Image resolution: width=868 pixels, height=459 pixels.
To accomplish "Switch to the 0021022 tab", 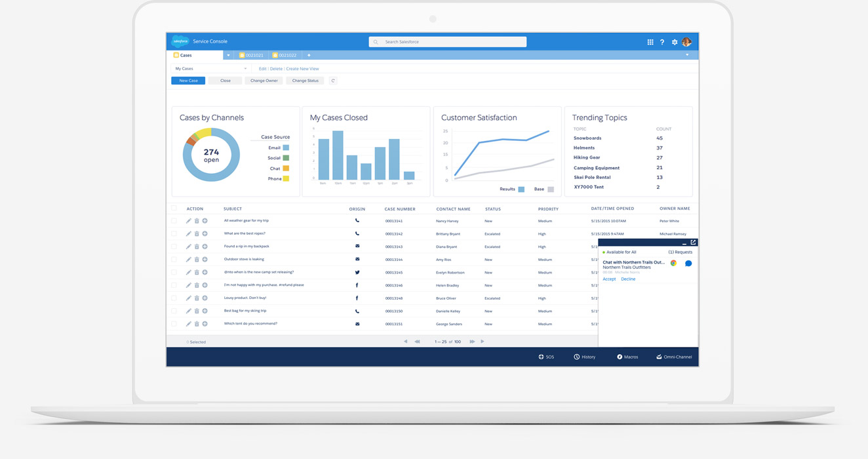I will 285,55.
